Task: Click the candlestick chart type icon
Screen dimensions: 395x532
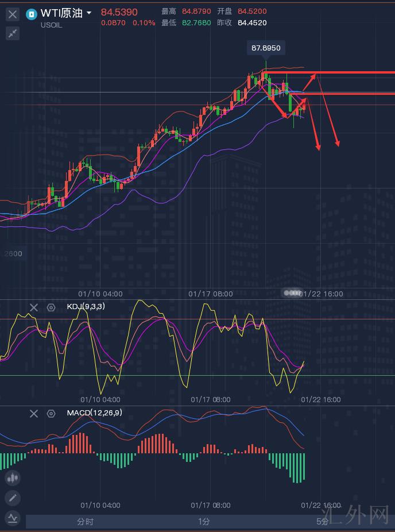Action: point(13,477)
